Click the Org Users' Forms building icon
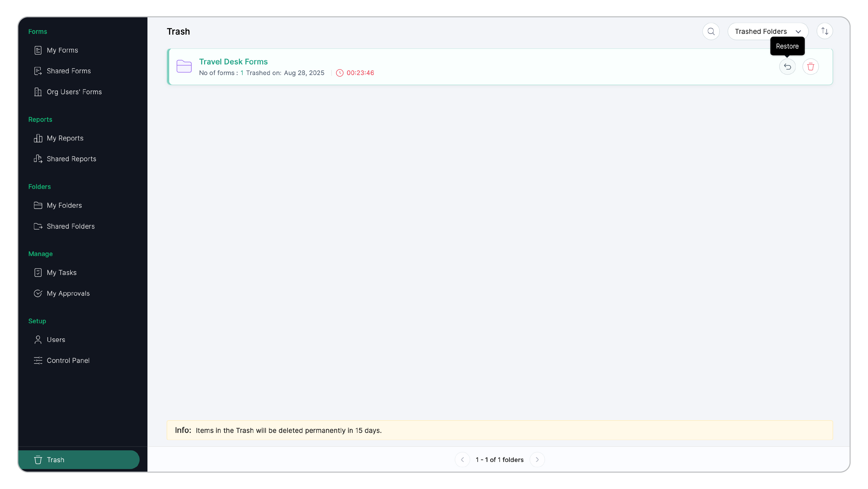868x489 pixels. click(x=38, y=92)
